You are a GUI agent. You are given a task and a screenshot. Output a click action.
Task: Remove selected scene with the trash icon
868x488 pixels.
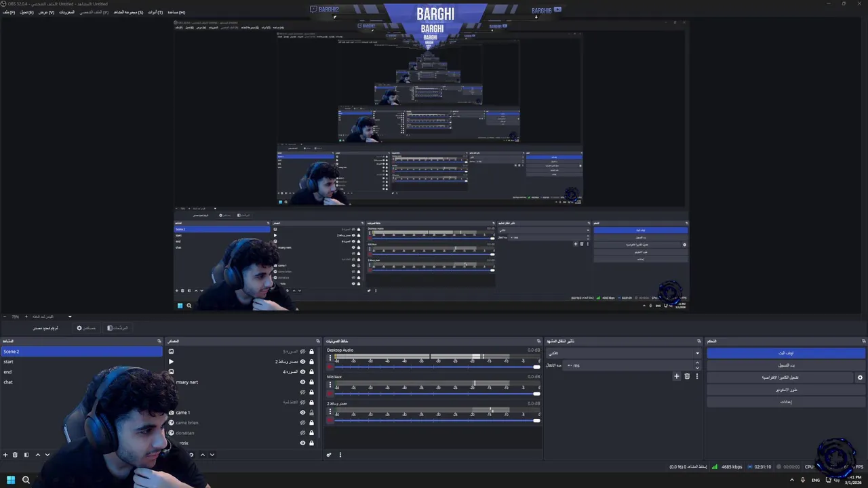[x=15, y=455]
